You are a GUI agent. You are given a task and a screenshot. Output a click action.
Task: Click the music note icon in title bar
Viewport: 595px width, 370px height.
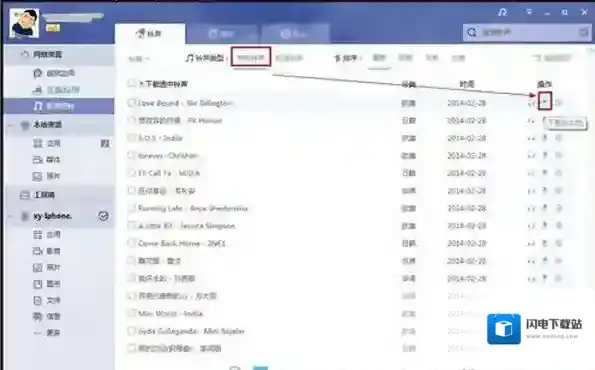[502, 13]
